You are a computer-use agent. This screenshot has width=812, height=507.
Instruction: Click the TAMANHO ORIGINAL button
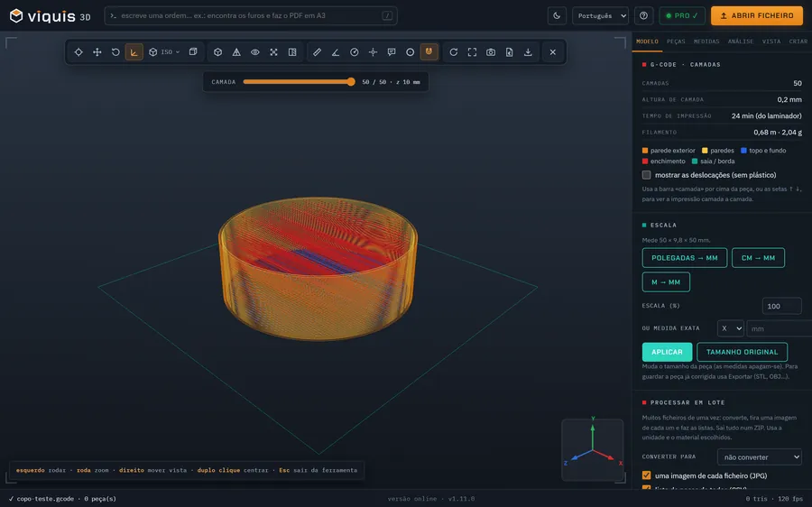[743, 352]
